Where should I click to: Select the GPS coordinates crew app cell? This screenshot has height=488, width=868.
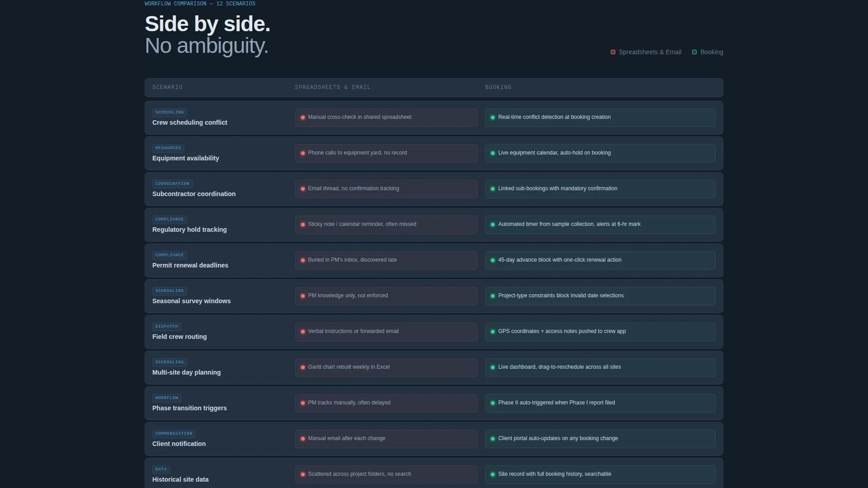600,332
